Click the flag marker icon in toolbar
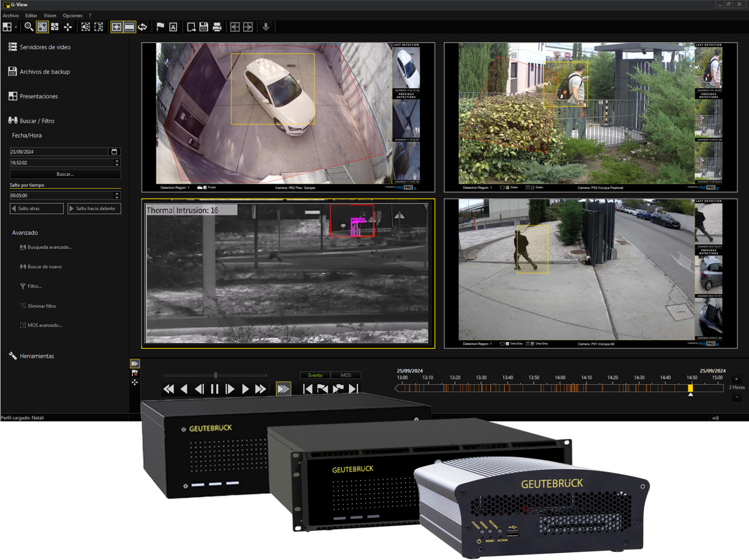Viewport: 749px width, 560px height. pos(160,27)
